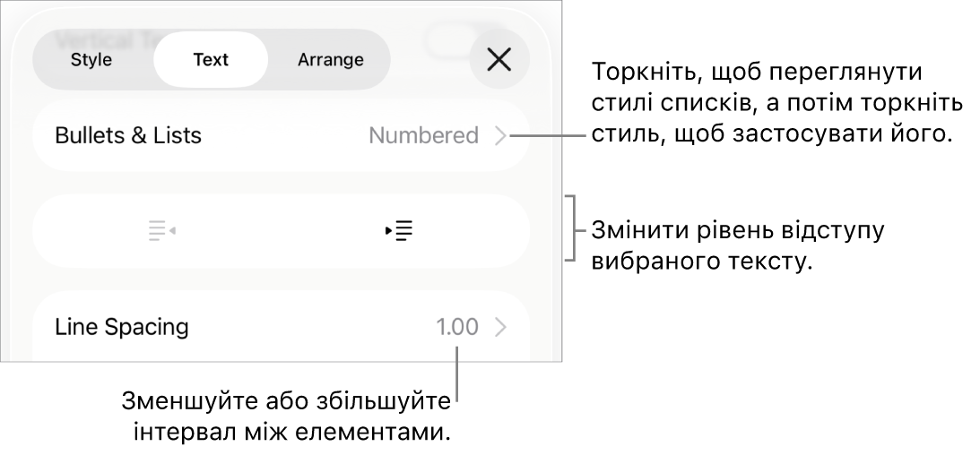980x455 pixels.
Task: Close the format panel with X
Action: (499, 60)
